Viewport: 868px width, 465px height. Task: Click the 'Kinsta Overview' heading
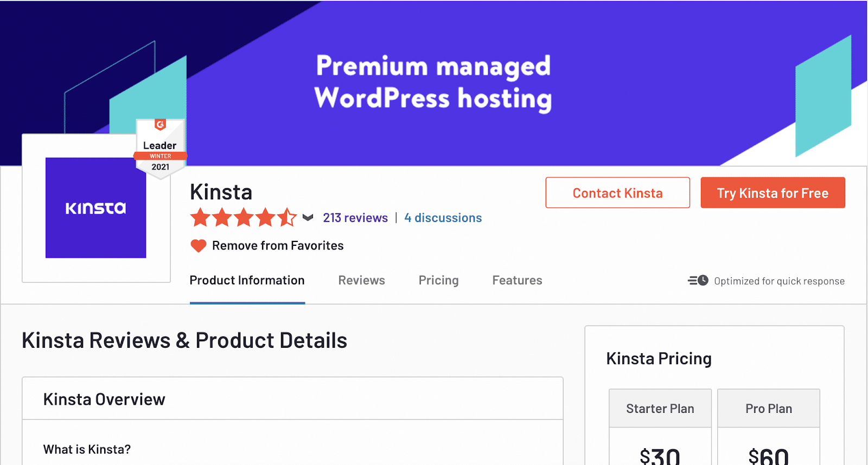(x=104, y=399)
